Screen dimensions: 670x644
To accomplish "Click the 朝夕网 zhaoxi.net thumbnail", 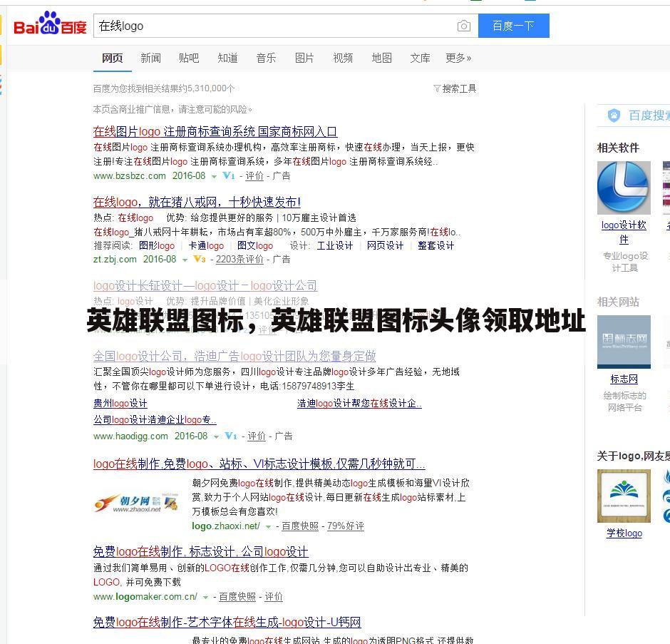I will (x=136, y=502).
